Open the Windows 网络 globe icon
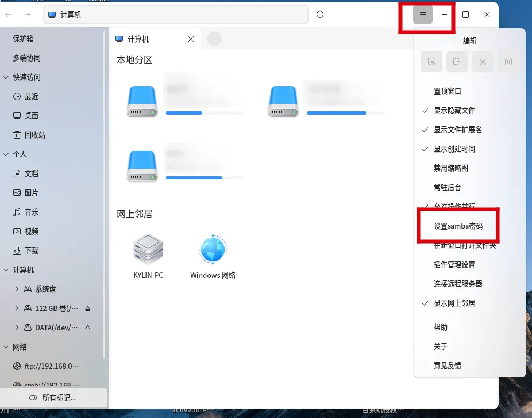The image size is (532, 418). [212, 249]
